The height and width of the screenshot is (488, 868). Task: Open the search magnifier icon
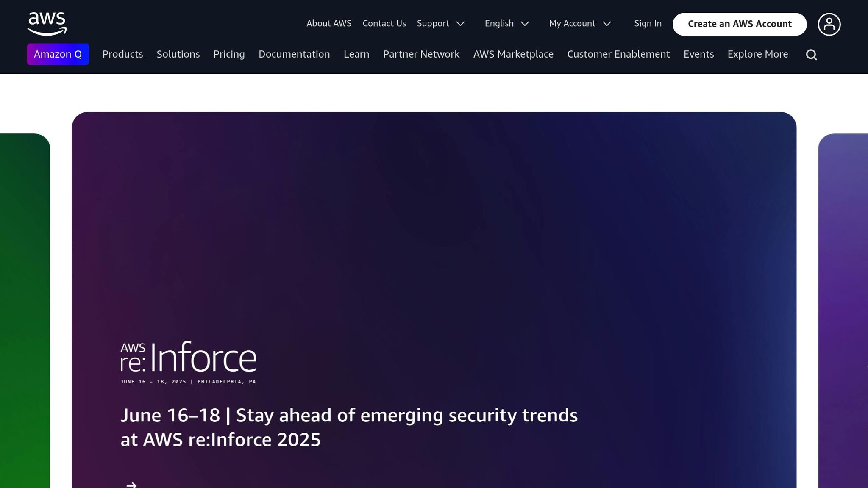(x=811, y=55)
